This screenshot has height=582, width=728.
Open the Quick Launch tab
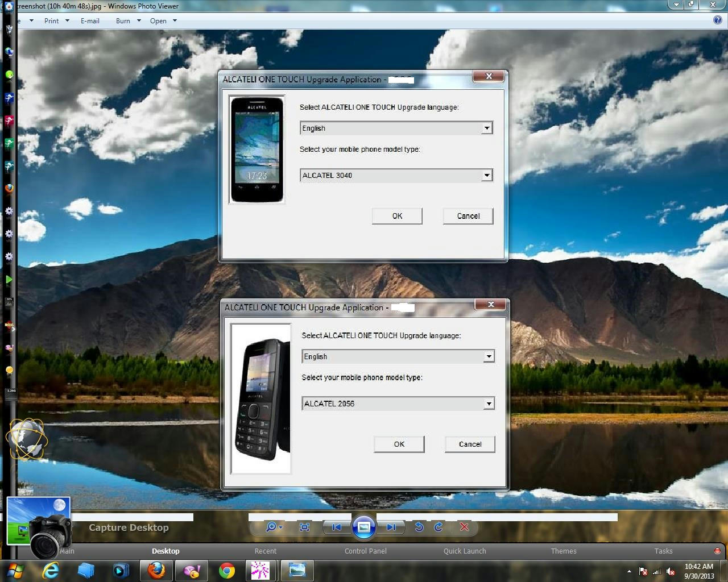pyautogui.click(x=465, y=551)
